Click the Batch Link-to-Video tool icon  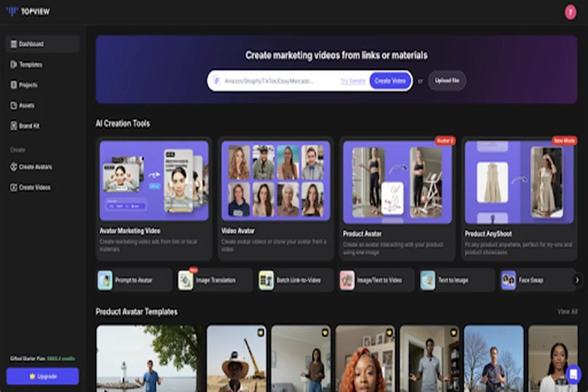267,280
